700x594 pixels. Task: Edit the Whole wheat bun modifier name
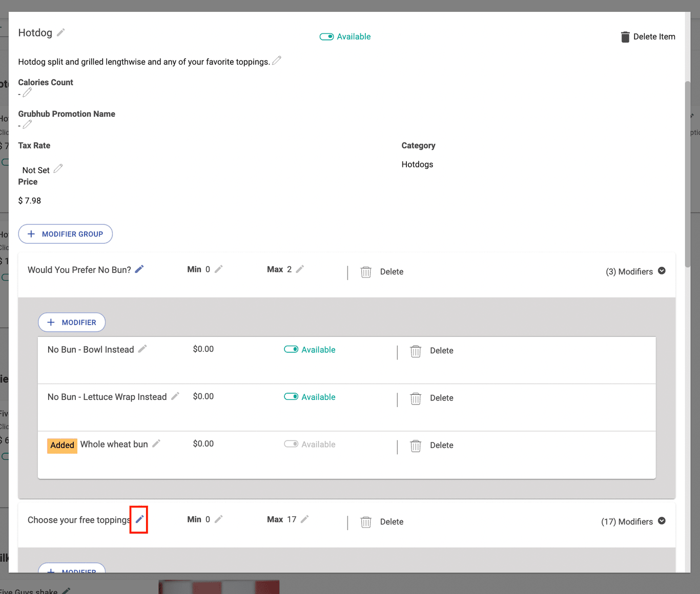(x=156, y=443)
